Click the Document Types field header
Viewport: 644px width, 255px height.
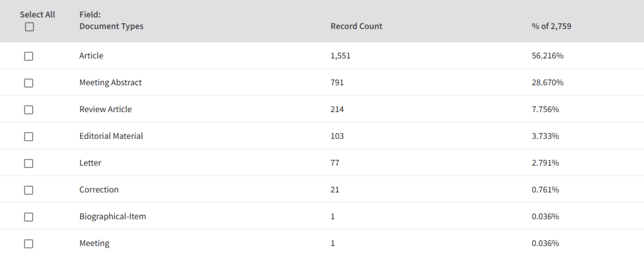112,26
